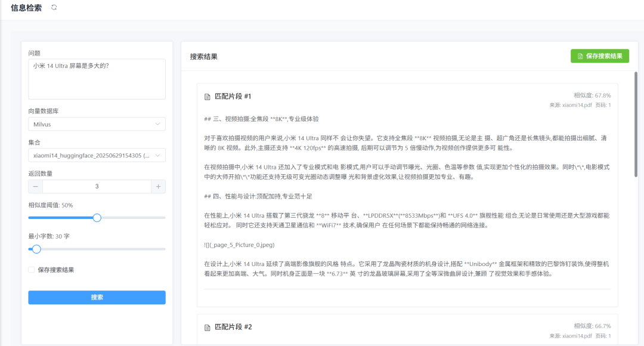644x346 pixels.
Task: Click the 相似度: 66.7% label
Action: click(592, 326)
